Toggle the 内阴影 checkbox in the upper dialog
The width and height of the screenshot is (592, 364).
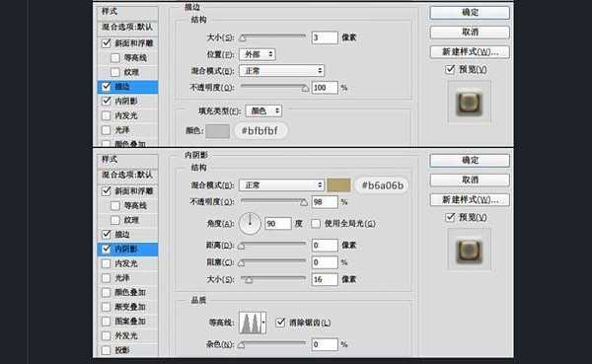click(x=107, y=101)
